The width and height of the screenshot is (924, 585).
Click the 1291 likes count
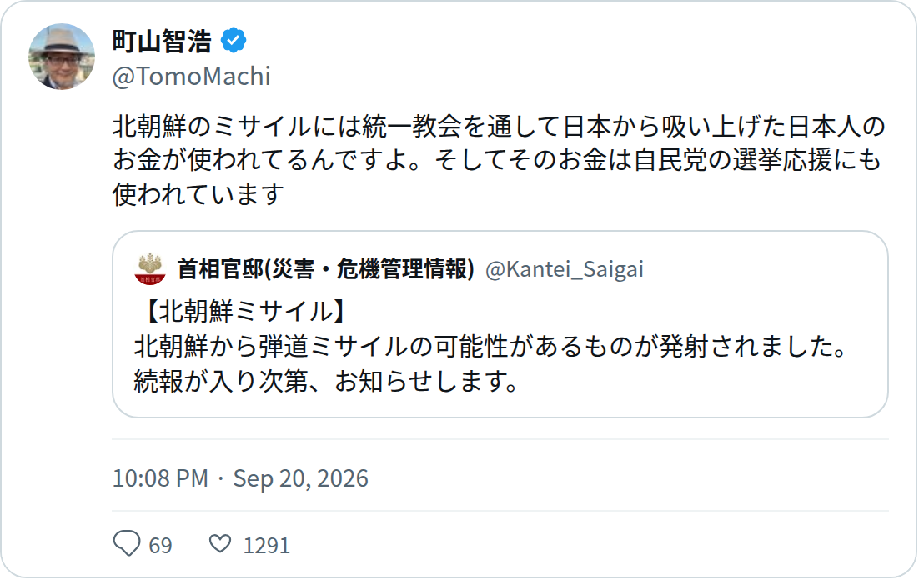coord(266,545)
